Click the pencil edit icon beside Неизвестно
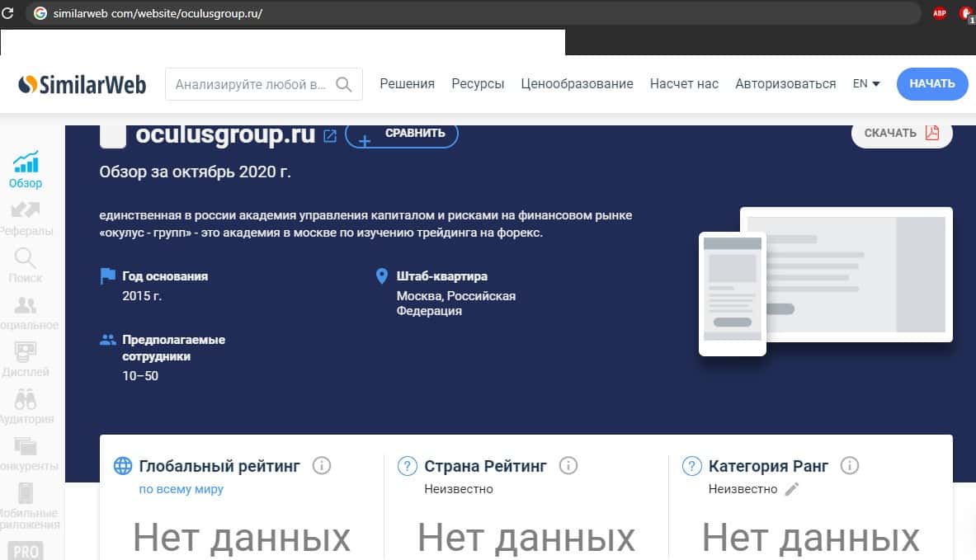Image resolution: width=976 pixels, height=560 pixels. [x=792, y=489]
